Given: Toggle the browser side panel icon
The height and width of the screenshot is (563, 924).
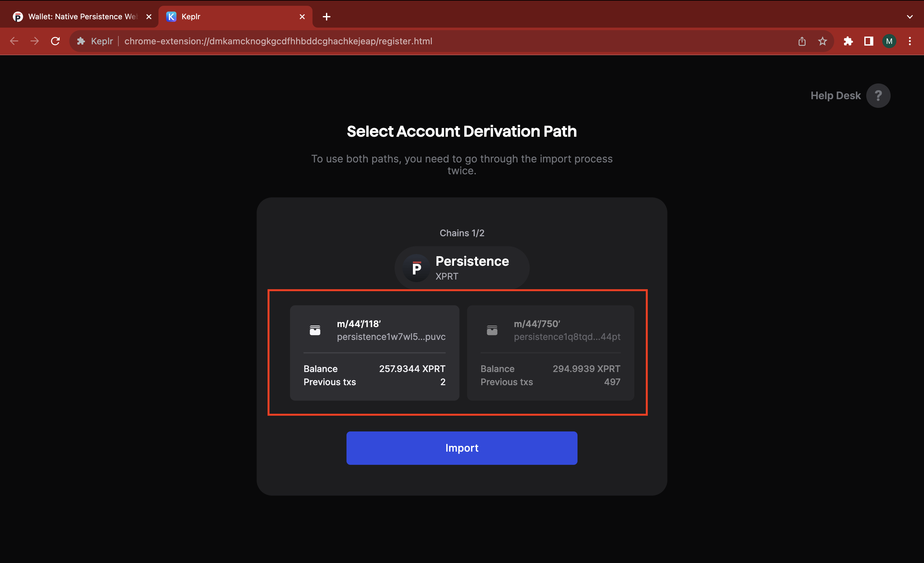Looking at the screenshot, I should [x=868, y=41].
